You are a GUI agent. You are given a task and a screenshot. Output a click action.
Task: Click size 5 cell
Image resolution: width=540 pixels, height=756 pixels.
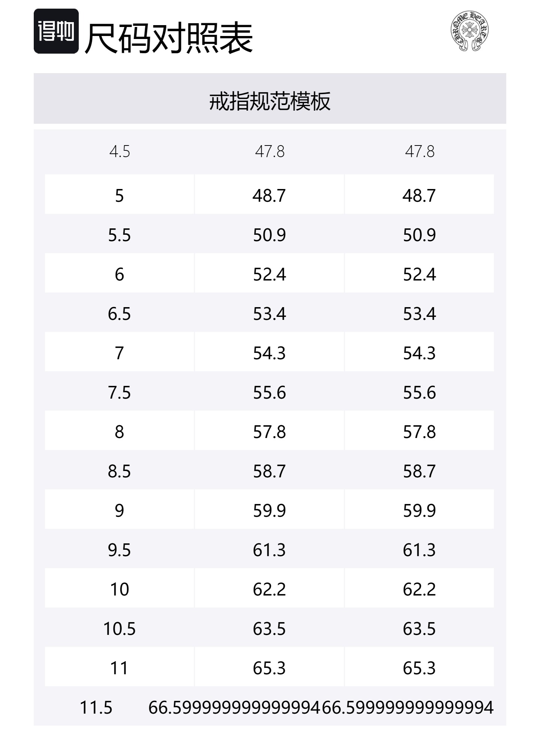[x=119, y=195]
